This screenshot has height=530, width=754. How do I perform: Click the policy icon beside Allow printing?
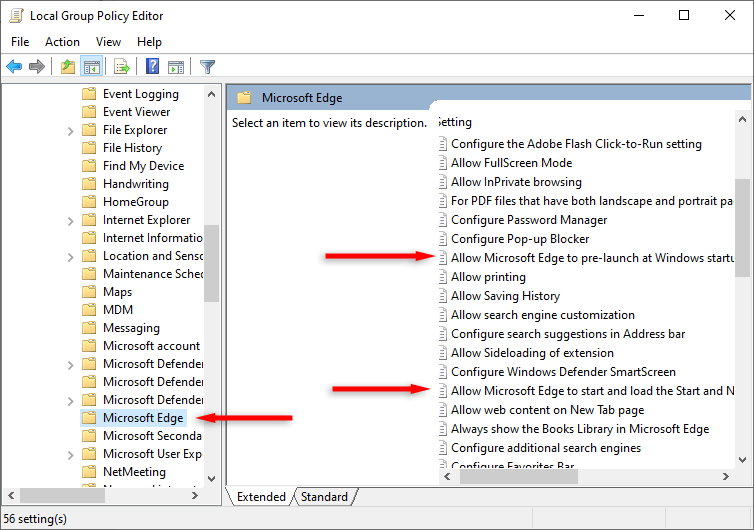[443, 277]
